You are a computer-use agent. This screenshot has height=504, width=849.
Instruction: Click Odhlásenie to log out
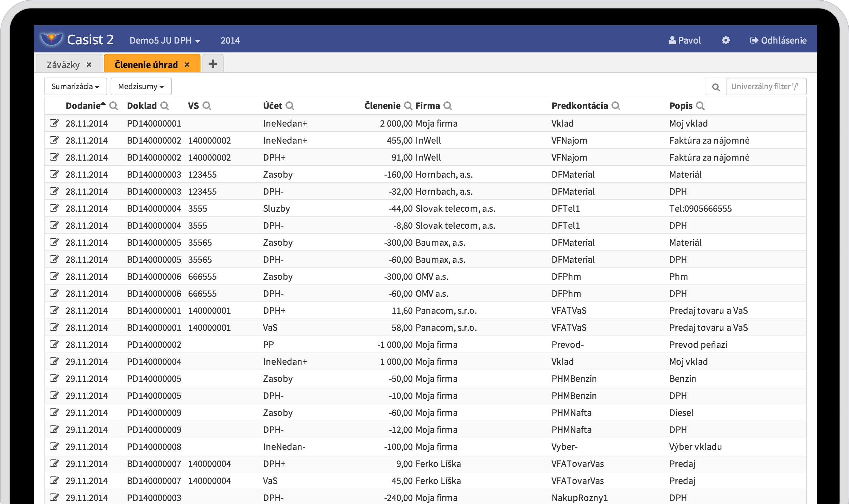click(778, 40)
